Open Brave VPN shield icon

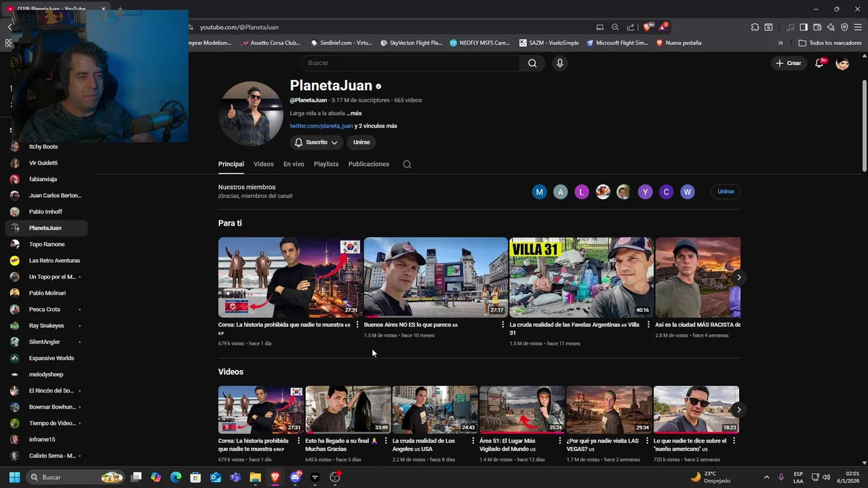coord(844,27)
